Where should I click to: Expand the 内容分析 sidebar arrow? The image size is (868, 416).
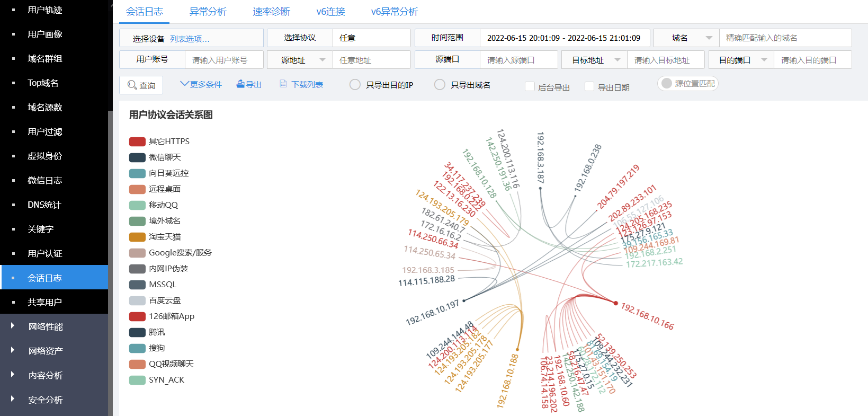pos(13,375)
